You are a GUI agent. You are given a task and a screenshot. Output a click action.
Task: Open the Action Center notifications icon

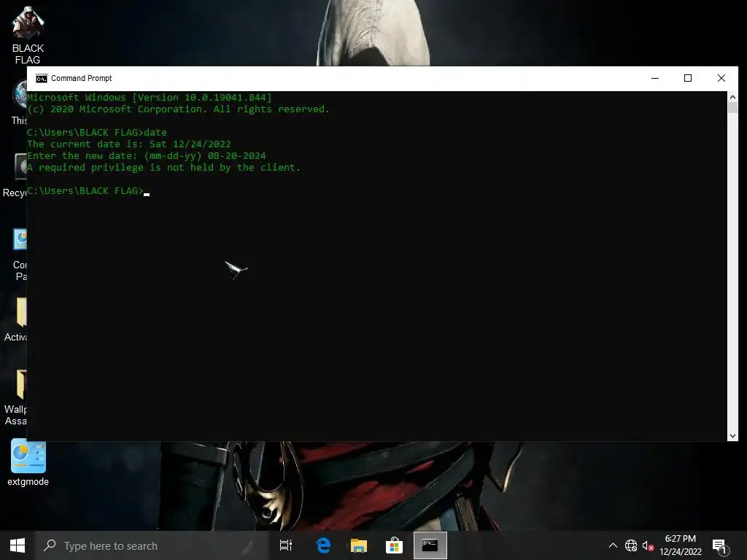(x=720, y=546)
